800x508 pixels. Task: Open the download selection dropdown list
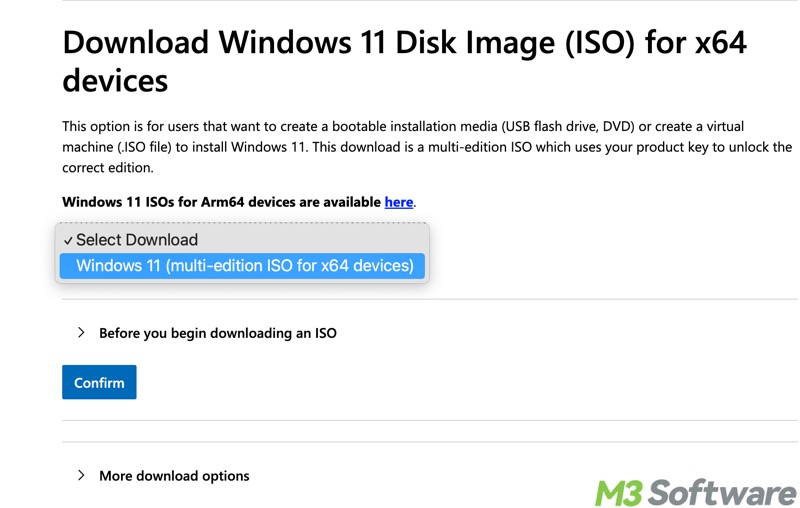(242, 253)
